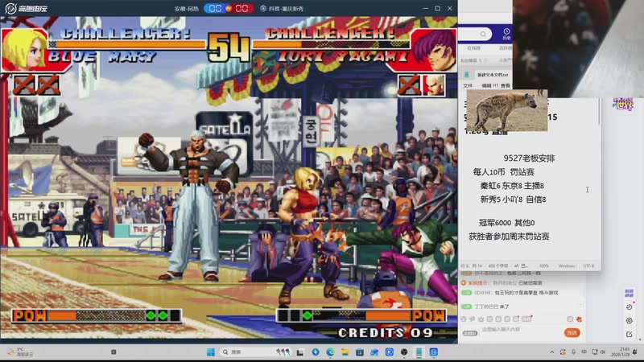This screenshot has width=644, height=362.
Task: Click the left player POW gauge
Action: (x=97, y=315)
